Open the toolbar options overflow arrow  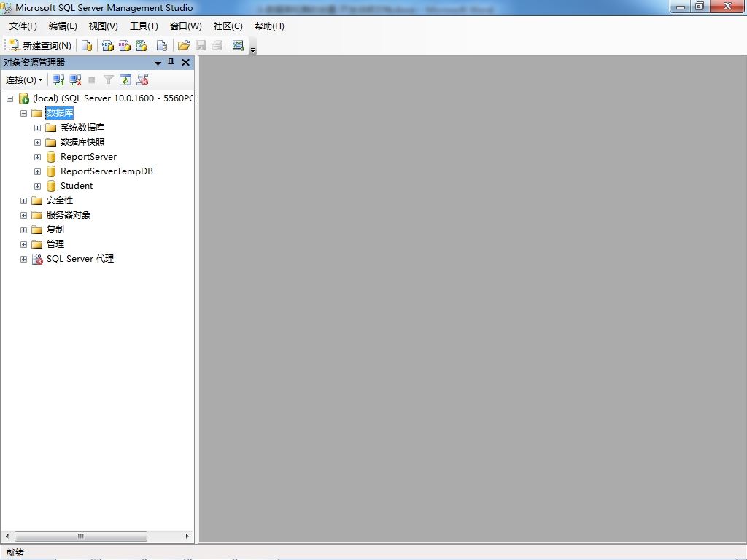pyautogui.click(x=253, y=49)
